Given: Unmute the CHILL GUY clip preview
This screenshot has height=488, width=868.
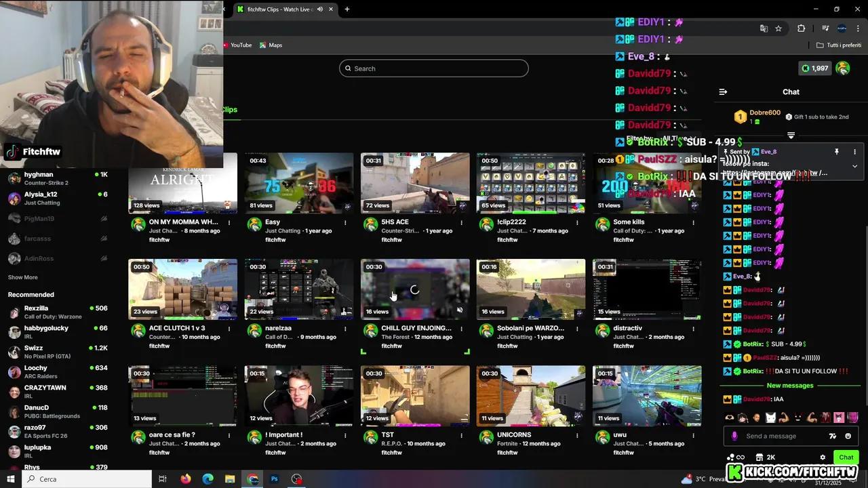Looking at the screenshot, I should coord(460,310).
